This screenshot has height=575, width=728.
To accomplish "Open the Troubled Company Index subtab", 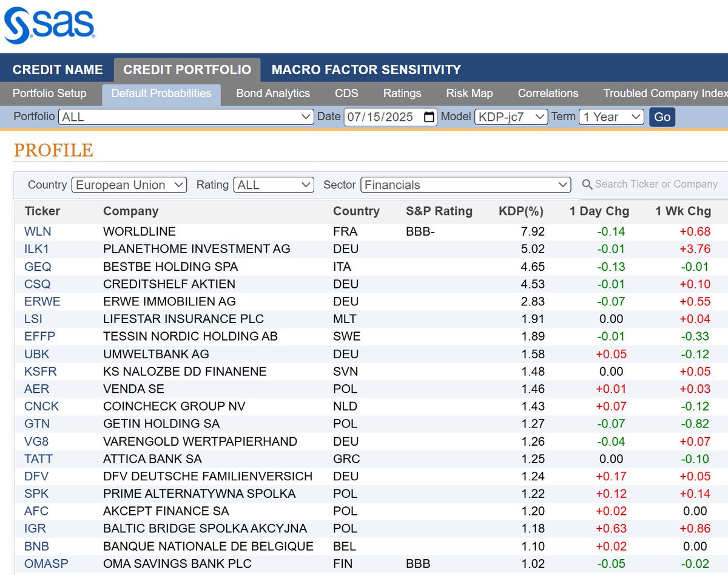I will click(665, 94).
